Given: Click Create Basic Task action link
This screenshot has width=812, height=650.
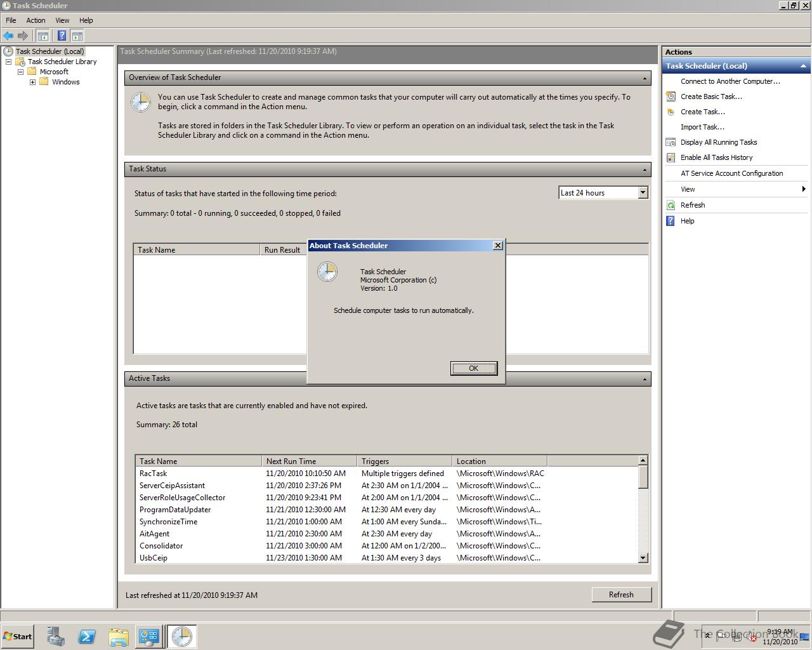Looking at the screenshot, I should click(x=711, y=96).
